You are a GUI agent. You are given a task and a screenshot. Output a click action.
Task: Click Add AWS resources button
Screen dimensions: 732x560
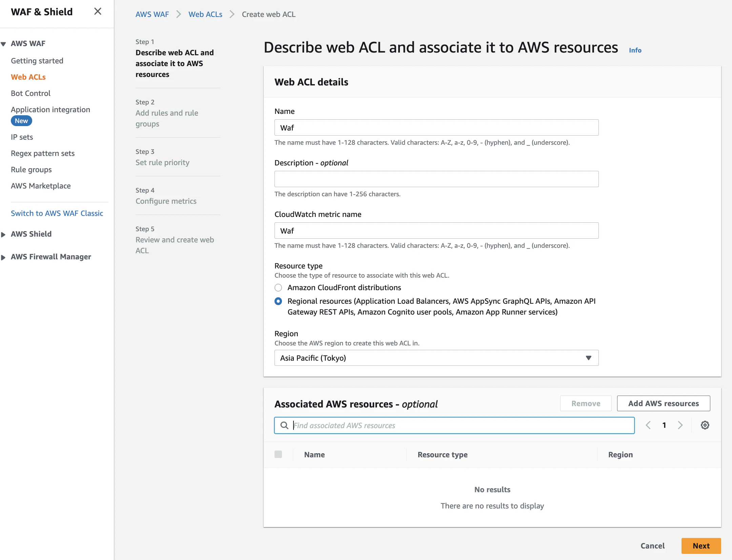[664, 403]
